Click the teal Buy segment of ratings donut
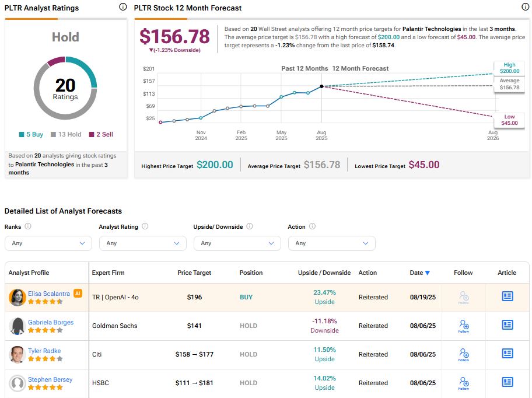Screen dimensions: 532x398 pyautogui.click(x=85, y=68)
